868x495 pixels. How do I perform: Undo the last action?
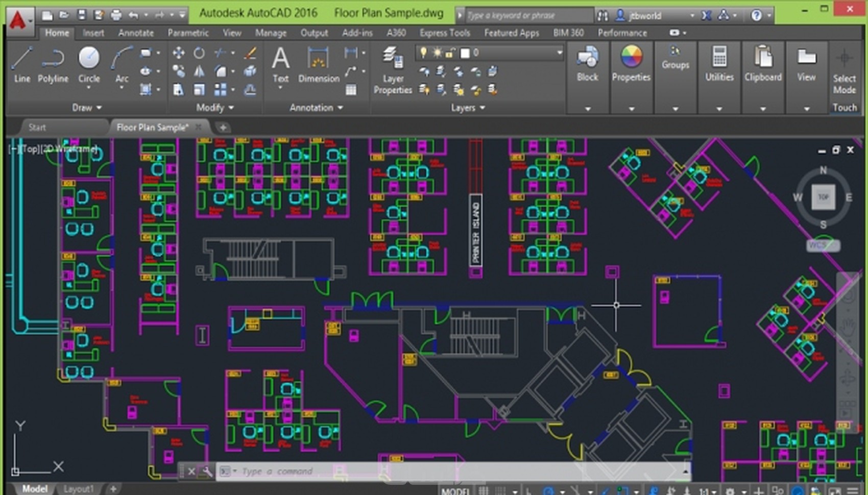click(x=134, y=15)
